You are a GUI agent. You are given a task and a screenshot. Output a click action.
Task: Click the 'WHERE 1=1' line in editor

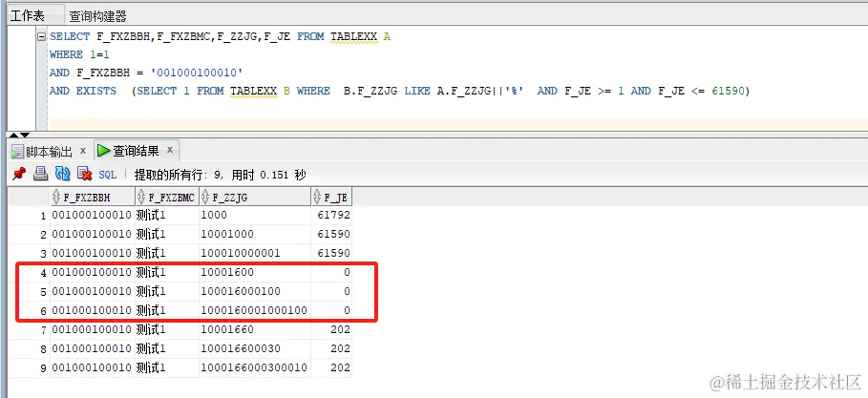[x=79, y=54]
